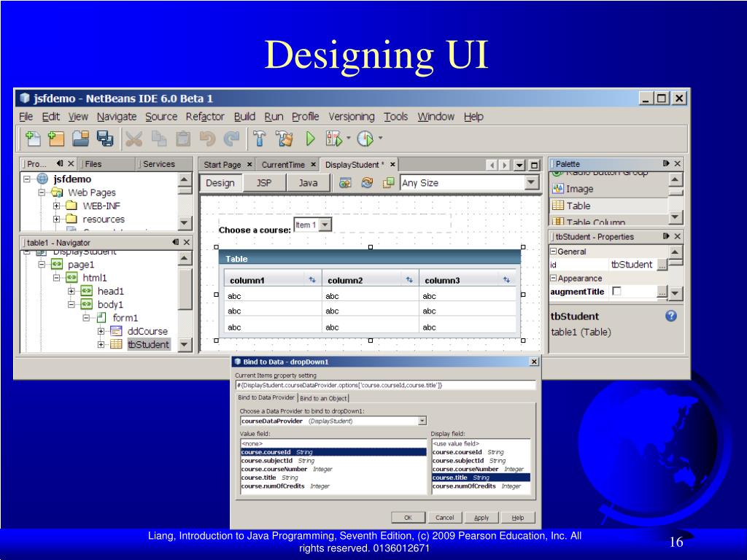This screenshot has width=747, height=560.
Task: Click the show virtual forms icon
Action: pos(388,183)
